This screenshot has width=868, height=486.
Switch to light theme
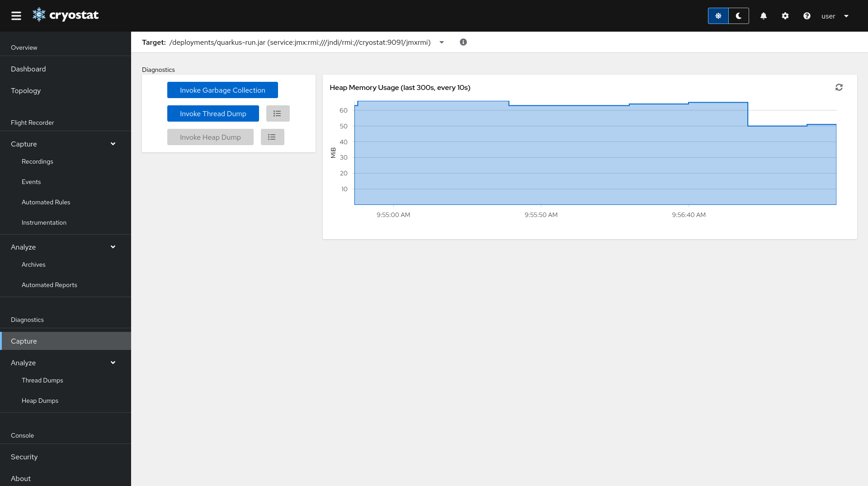718,16
